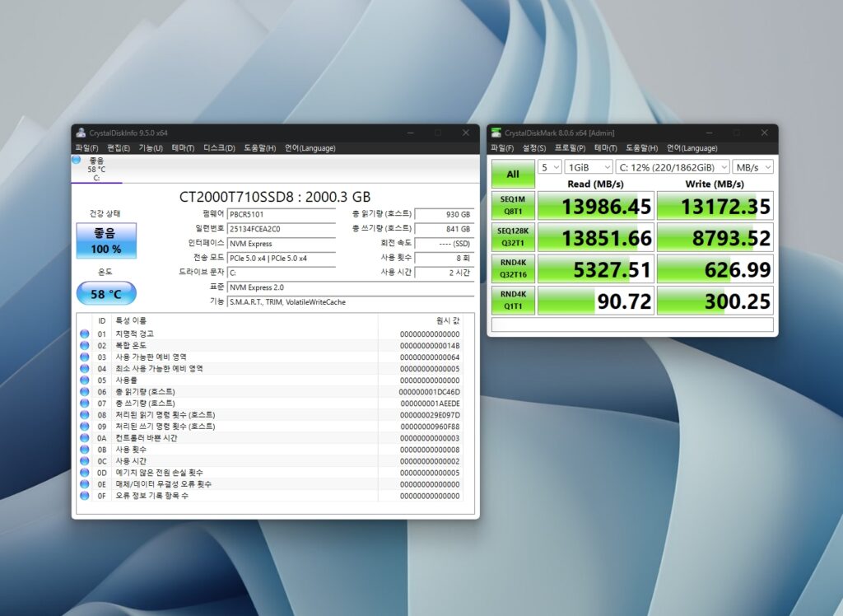Image resolution: width=843 pixels, height=616 pixels.
Task: Click status orb for 컨트롤러 바쁜 시간 row
Action: [x=85, y=438]
